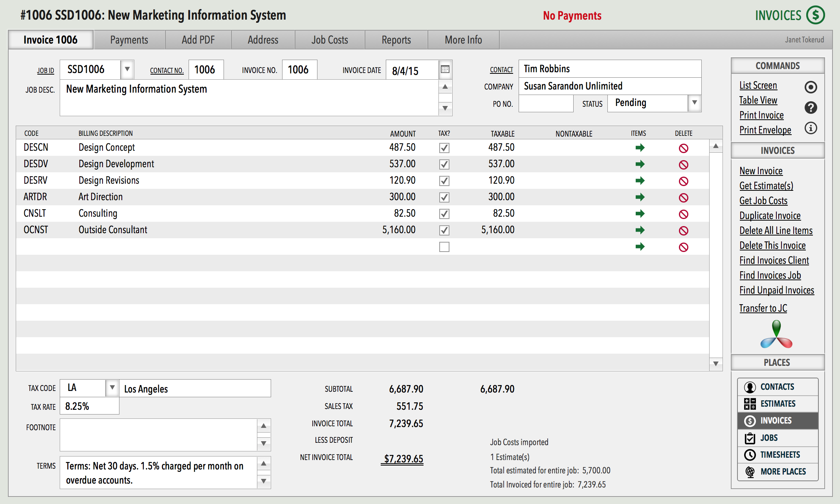Go to Timesheets in Places panel
This screenshot has height=504, width=840.
click(x=779, y=455)
